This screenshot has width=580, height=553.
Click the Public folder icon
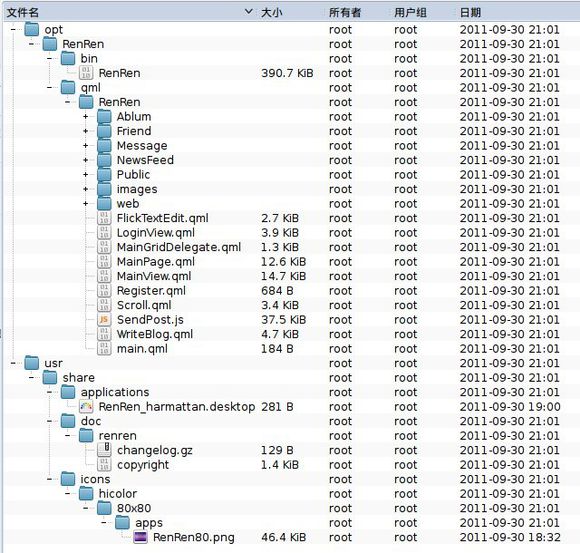pyautogui.click(x=104, y=174)
